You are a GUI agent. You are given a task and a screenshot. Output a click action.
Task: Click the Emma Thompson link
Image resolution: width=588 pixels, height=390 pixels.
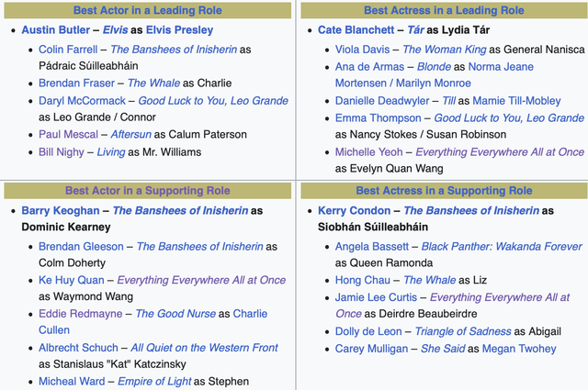[x=378, y=118]
